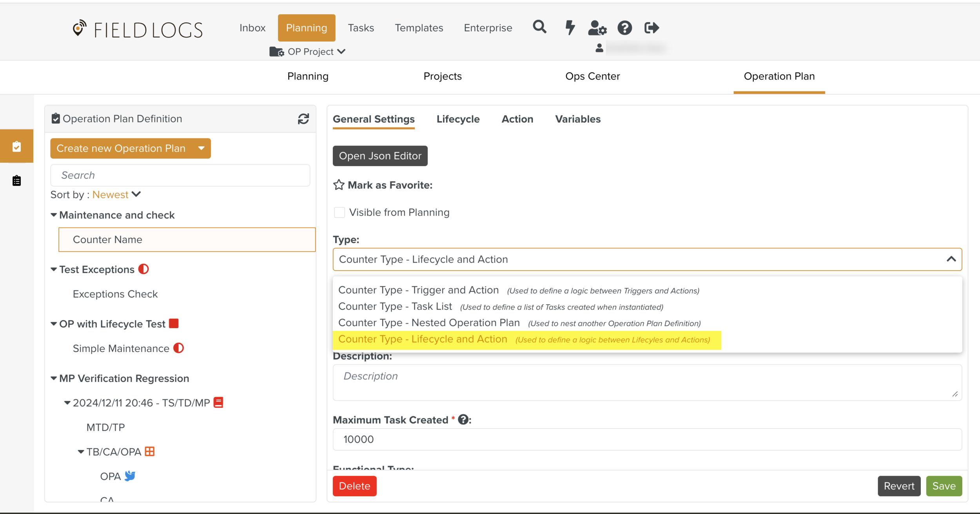Switch to the Lifecycle tab
The height and width of the screenshot is (514, 980).
tap(458, 119)
